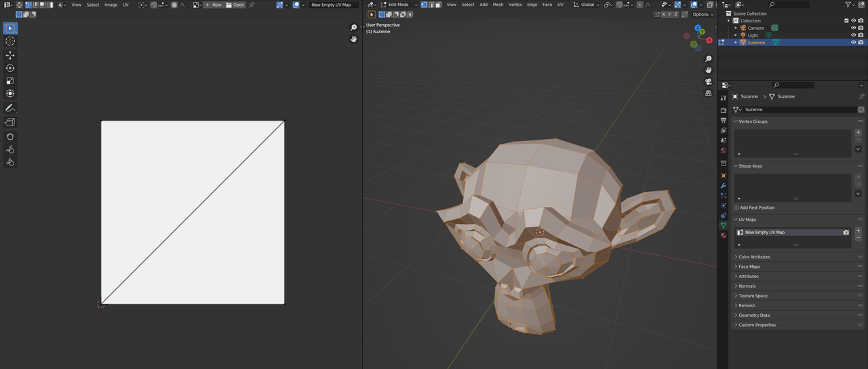
Task: Open the UV menu in UV editor
Action: coord(125,5)
